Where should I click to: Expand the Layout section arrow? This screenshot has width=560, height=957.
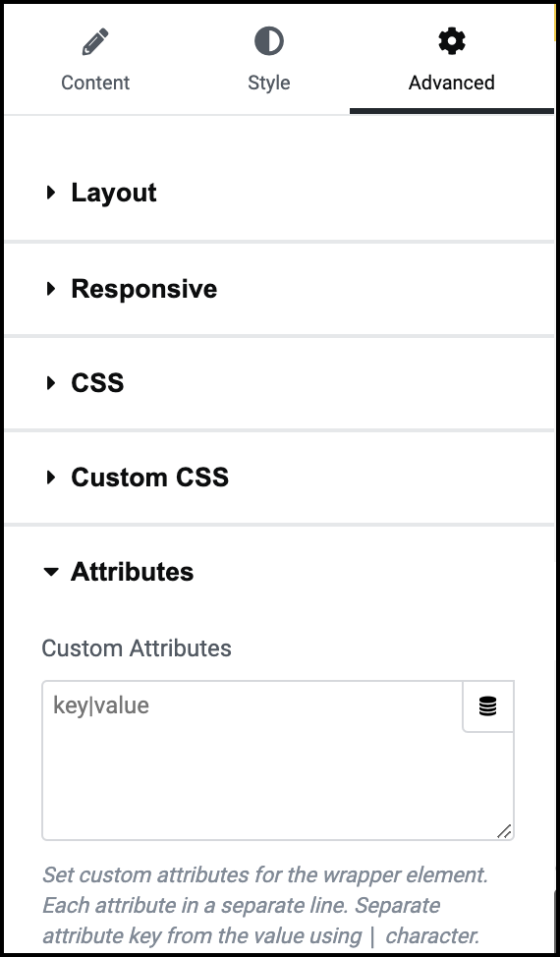point(51,193)
